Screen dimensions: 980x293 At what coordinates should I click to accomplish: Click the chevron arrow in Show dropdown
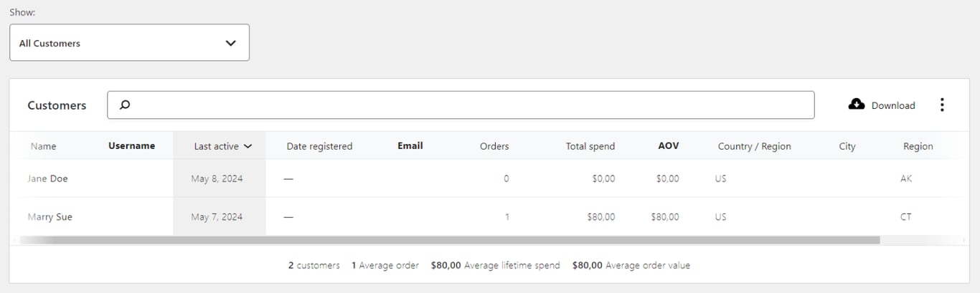[x=230, y=43]
